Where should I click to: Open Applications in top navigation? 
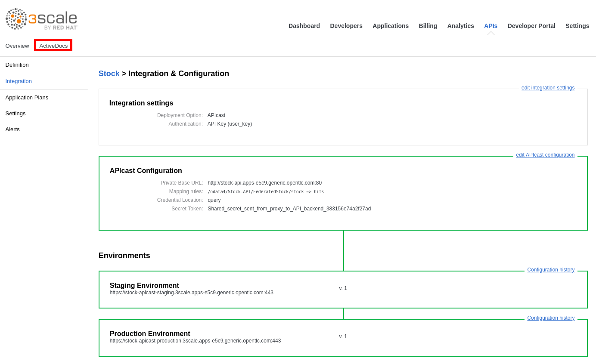tap(390, 26)
